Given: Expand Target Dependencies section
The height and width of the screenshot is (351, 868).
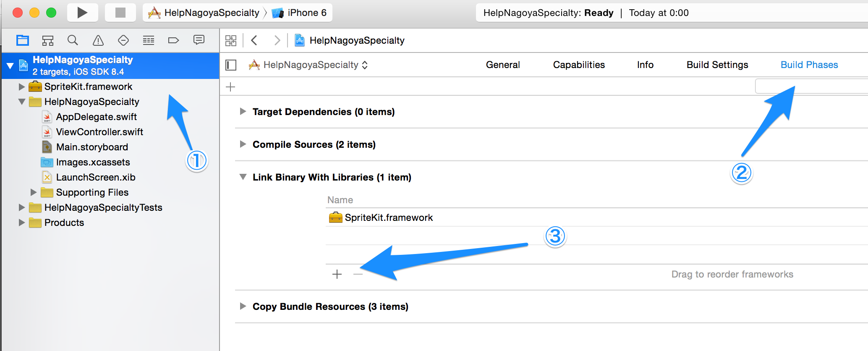Looking at the screenshot, I should (243, 112).
